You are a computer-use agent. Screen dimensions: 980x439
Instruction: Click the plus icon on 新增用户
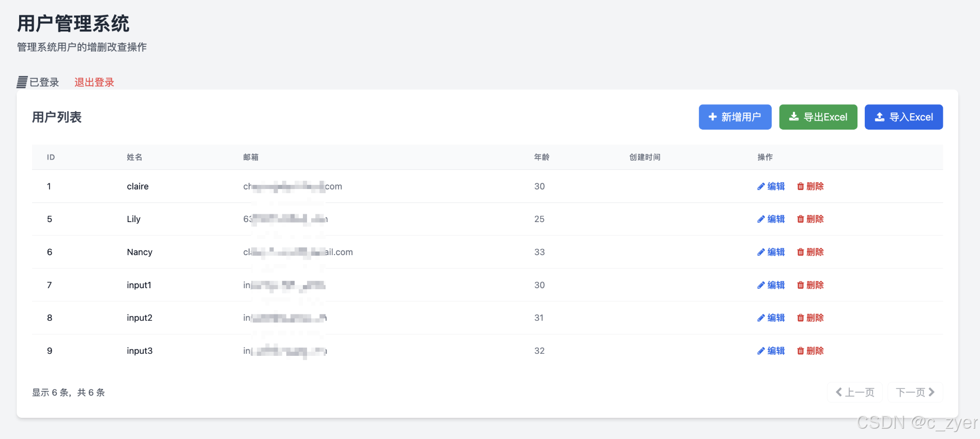tap(713, 117)
